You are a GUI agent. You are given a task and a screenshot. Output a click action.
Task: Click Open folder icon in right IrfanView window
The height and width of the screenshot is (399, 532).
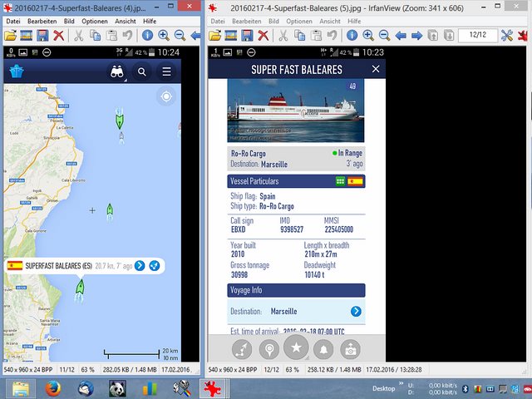click(x=214, y=35)
